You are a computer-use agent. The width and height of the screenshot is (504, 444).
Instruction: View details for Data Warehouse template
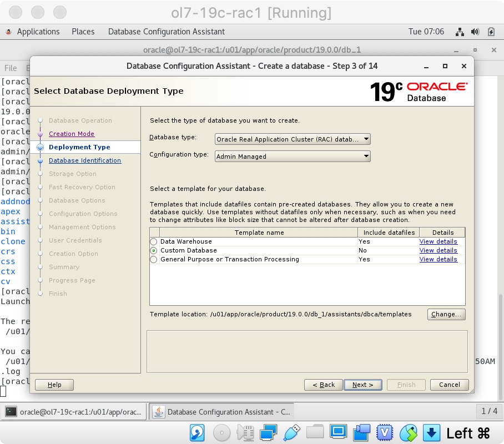[438, 241]
